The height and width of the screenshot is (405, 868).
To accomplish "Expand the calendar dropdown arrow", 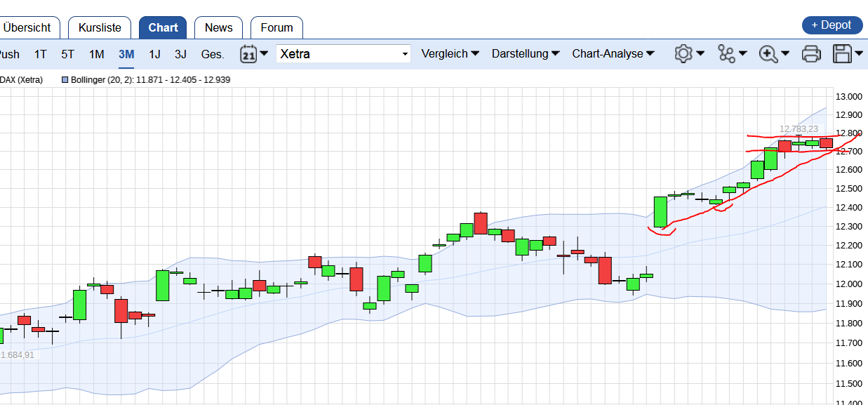I will pyautogui.click(x=264, y=54).
